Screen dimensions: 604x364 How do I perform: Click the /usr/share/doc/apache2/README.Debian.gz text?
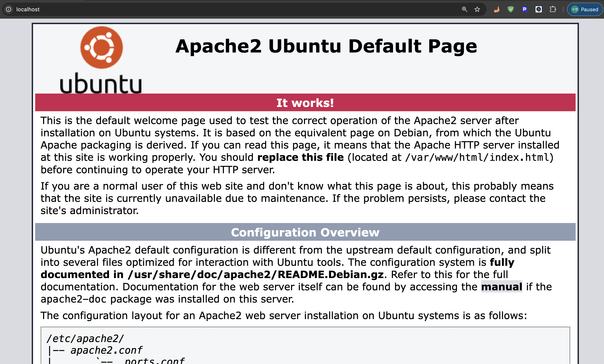[x=256, y=274]
